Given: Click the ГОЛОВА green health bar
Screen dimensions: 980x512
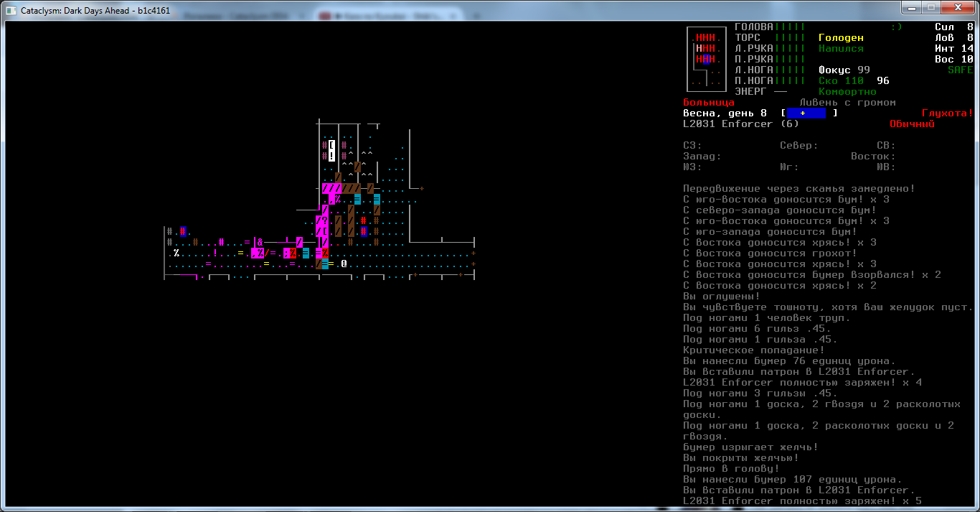Looking at the screenshot, I should (x=790, y=27).
